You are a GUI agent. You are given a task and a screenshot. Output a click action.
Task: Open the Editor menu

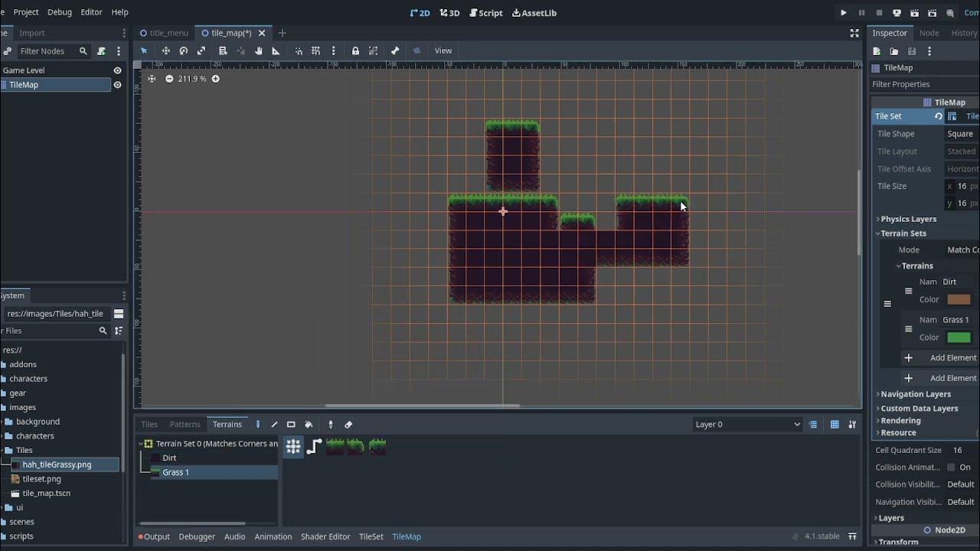coord(91,12)
